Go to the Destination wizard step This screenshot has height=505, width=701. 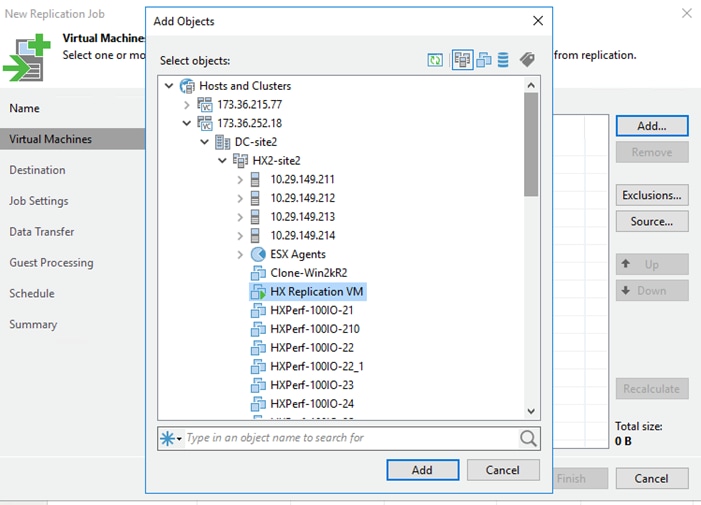pyautogui.click(x=38, y=170)
